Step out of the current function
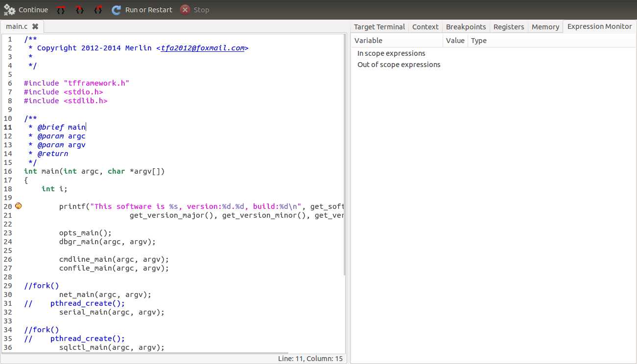This screenshot has height=364, width=637. [98, 10]
